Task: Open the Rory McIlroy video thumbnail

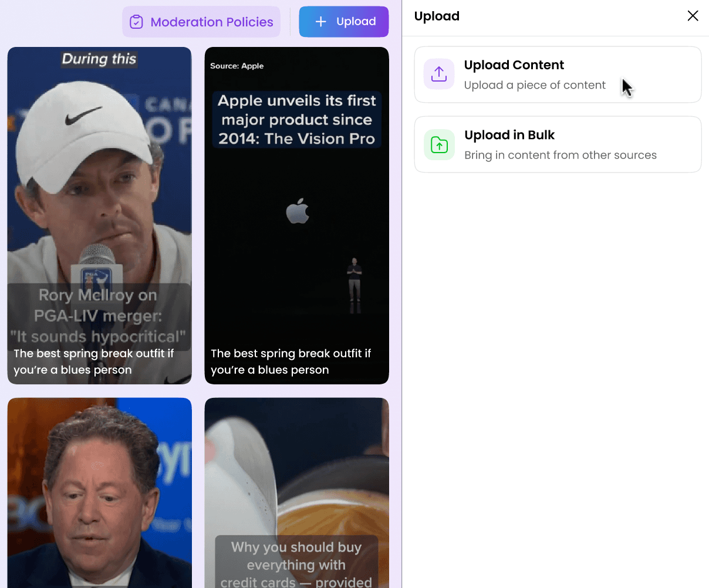Action: [100, 215]
